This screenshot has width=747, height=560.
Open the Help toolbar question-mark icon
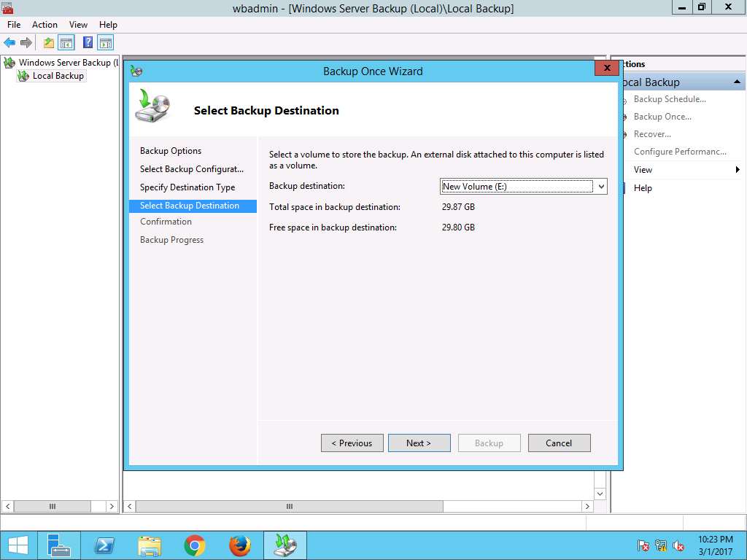pos(88,43)
